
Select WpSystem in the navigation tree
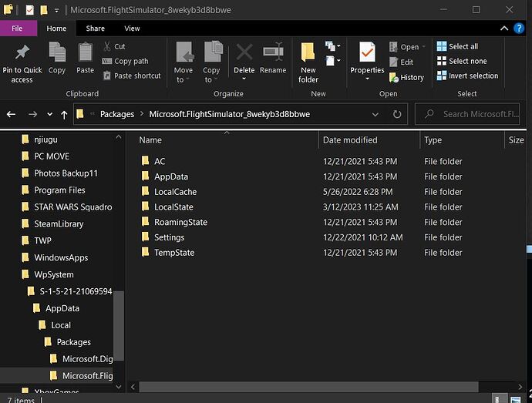(x=54, y=274)
